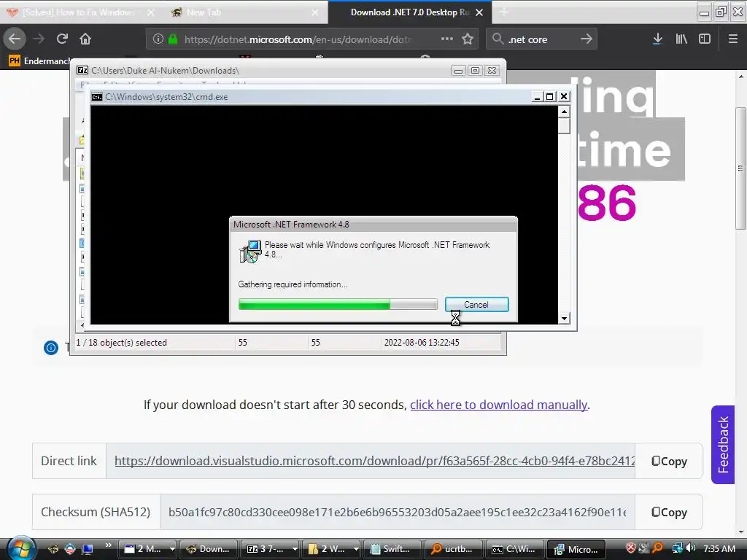The image size is (747, 560).
Task: Open page actions three-dot menu
Action: 447,39
